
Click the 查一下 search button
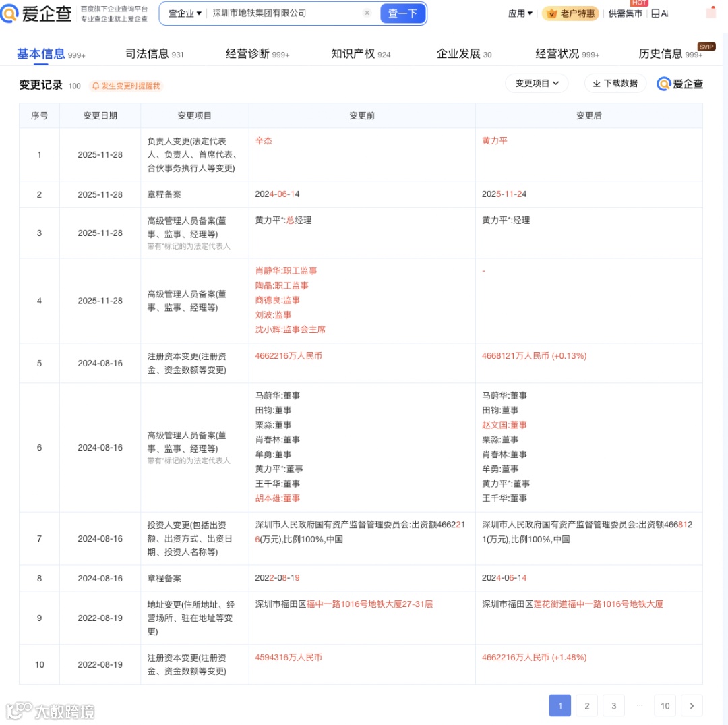[x=402, y=13]
